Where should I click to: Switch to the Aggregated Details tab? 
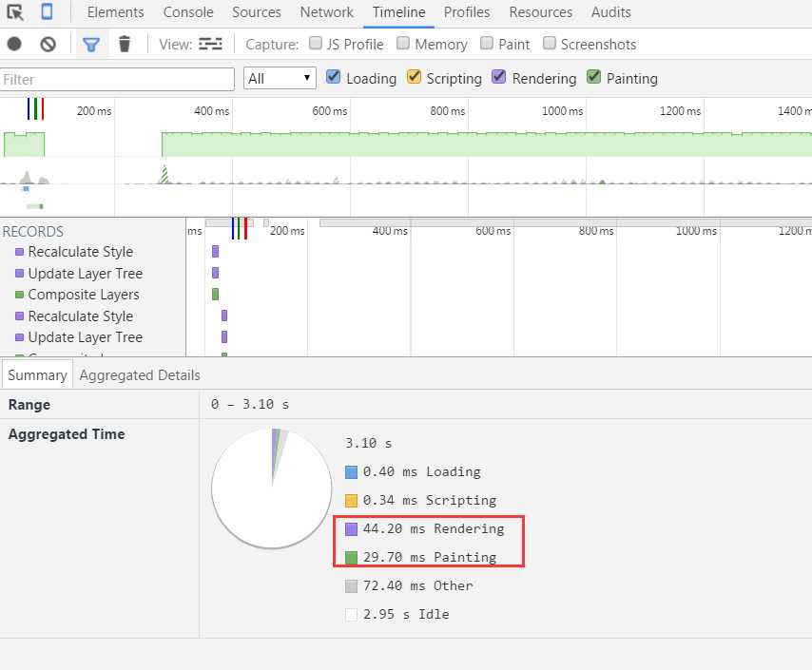point(140,374)
